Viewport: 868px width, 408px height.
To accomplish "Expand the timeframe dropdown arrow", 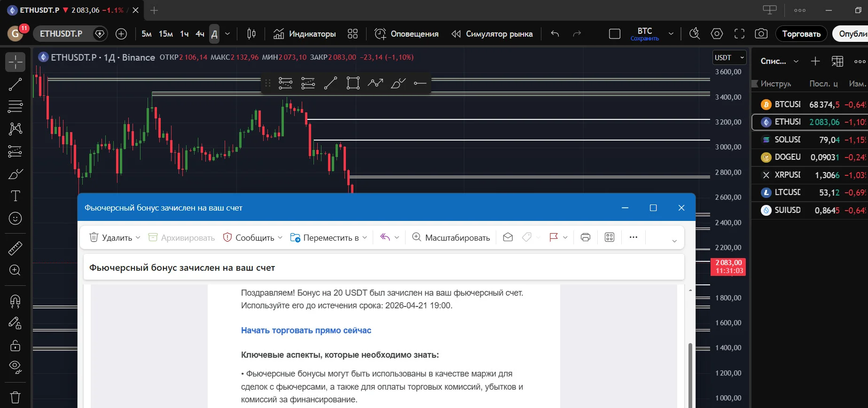I will [227, 34].
